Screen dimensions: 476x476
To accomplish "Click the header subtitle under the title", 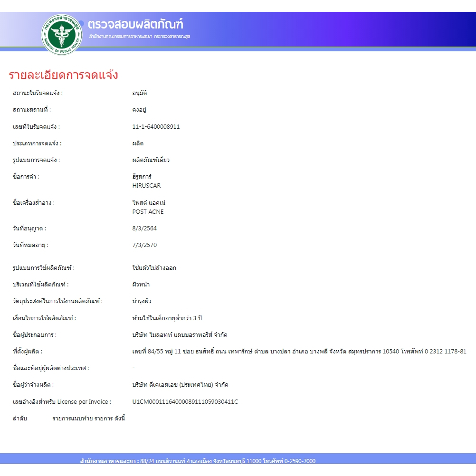I will click(x=140, y=37).
